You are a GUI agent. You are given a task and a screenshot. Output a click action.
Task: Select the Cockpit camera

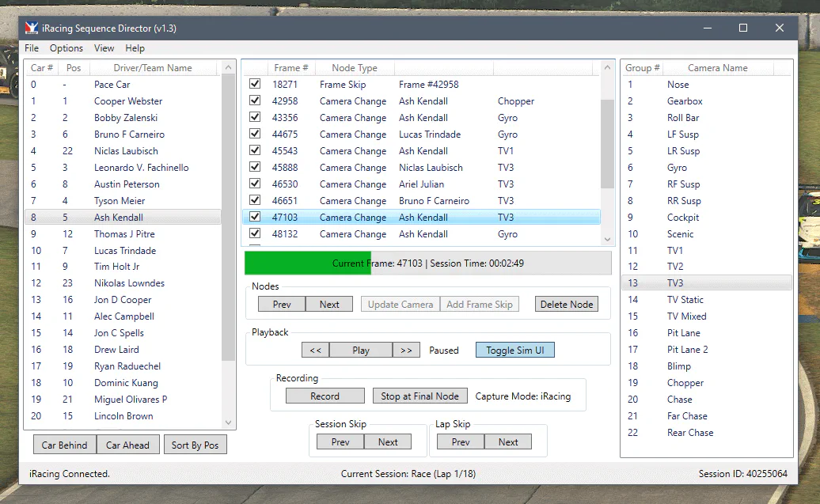(x=706, y=217)
